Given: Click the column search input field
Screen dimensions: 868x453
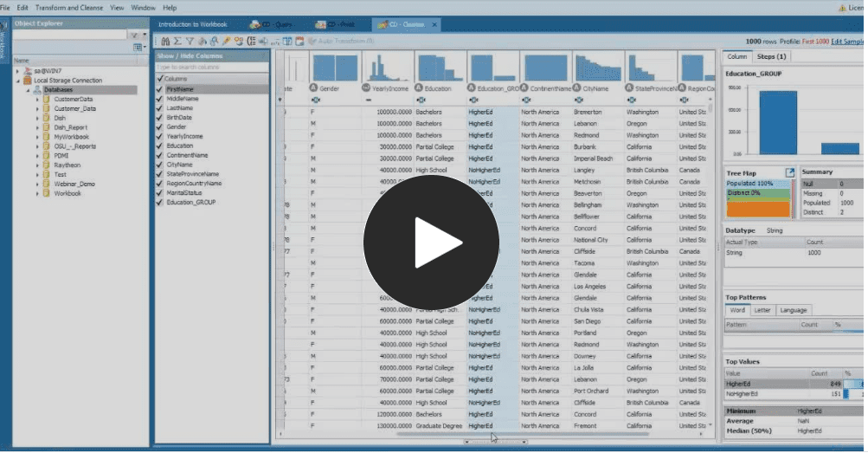Looking at the screenshot, I should [x=211, y=67].
